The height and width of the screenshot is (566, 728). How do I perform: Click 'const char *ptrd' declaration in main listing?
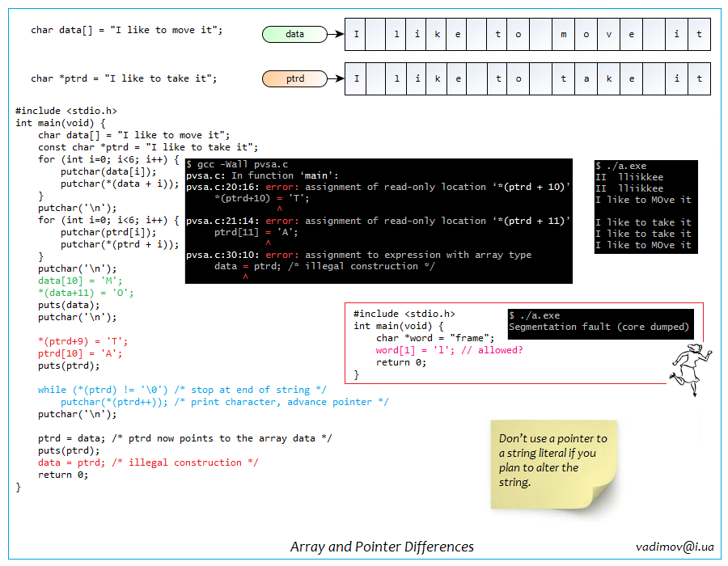coord(148,147)
